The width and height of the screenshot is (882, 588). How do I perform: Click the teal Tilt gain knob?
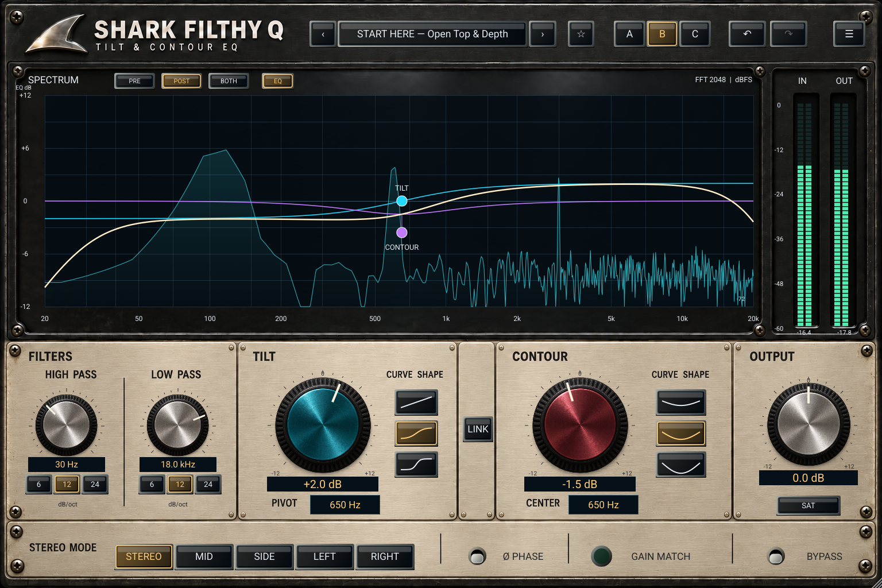pyautogui.click(x=323, y=425)
